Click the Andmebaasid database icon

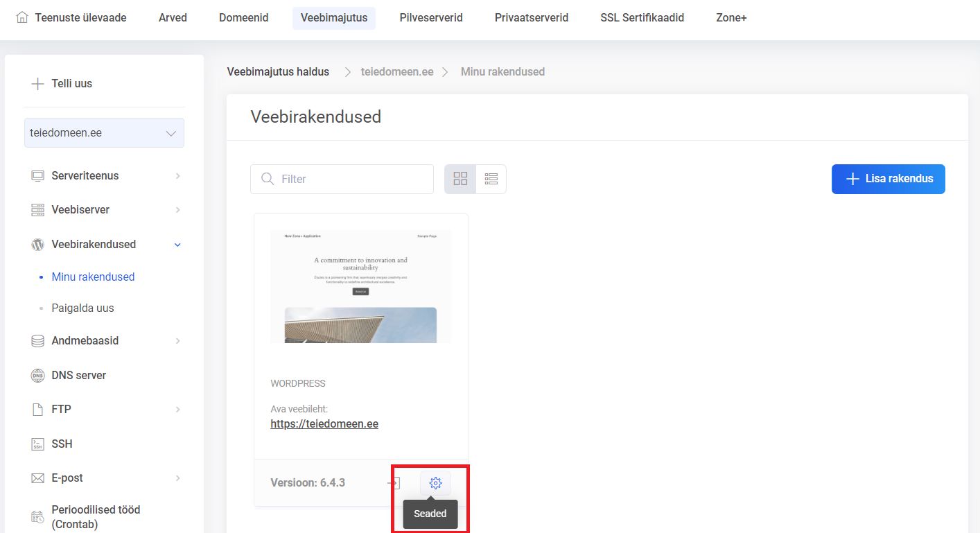37,341
